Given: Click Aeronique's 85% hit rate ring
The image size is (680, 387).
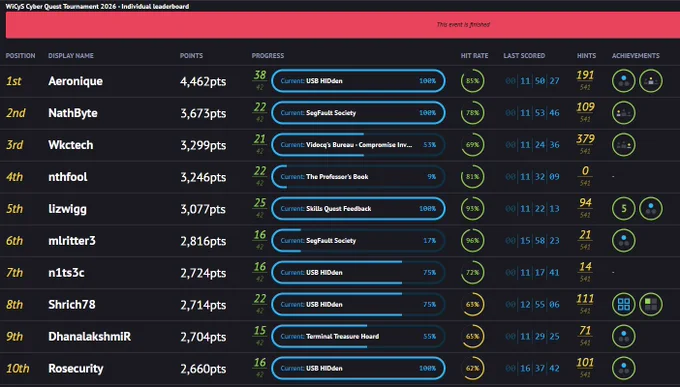Looking at the screenshot, I should click(473, 81).
